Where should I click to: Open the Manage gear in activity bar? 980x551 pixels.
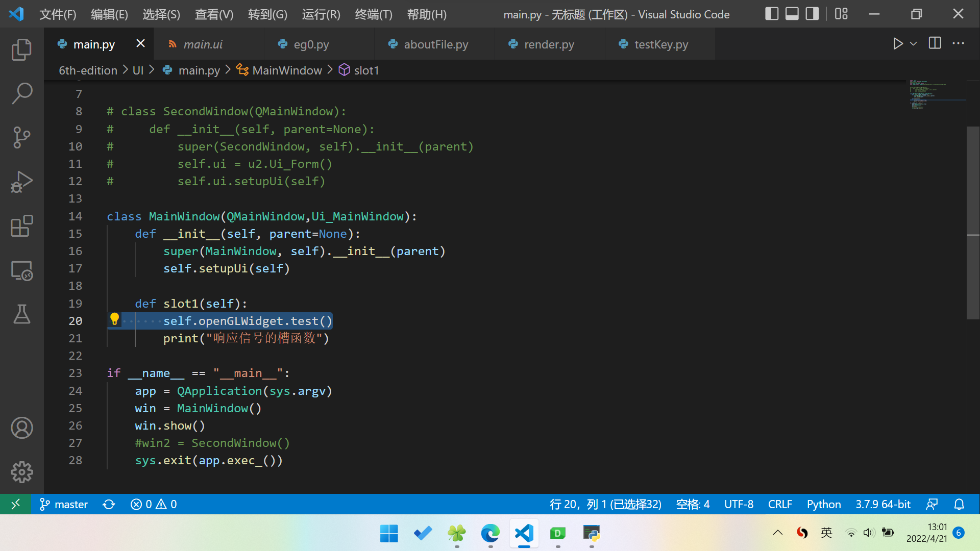click(x=21, y=472)
